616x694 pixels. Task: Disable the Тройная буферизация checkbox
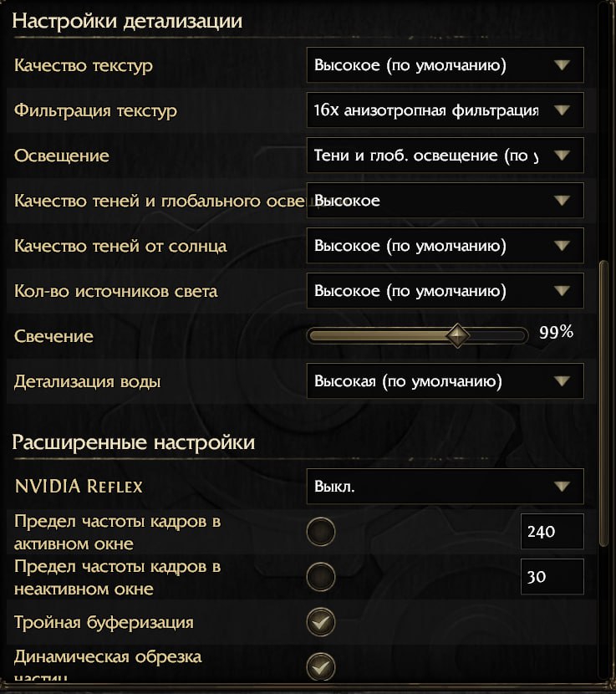tap(321, 622)
